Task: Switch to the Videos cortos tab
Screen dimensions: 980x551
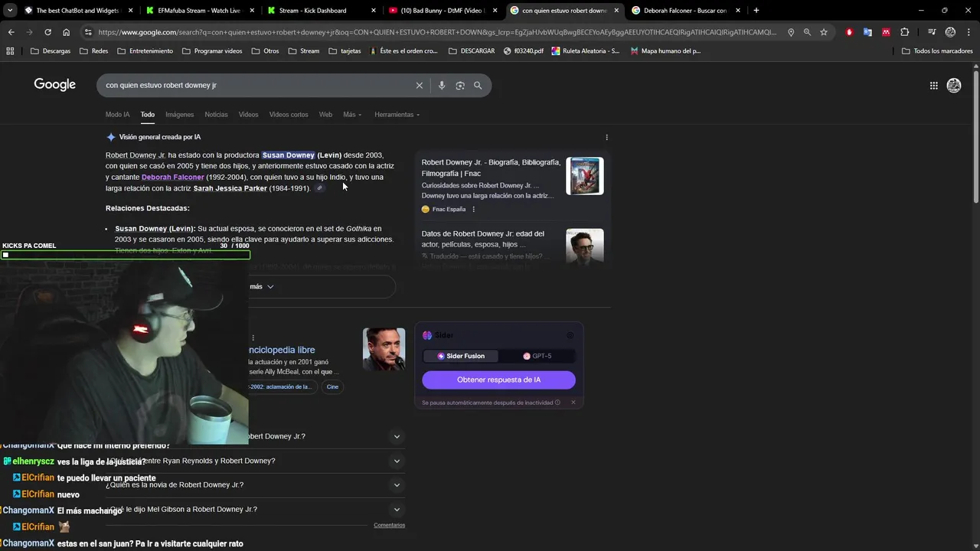Action: (x=289, y=115)
